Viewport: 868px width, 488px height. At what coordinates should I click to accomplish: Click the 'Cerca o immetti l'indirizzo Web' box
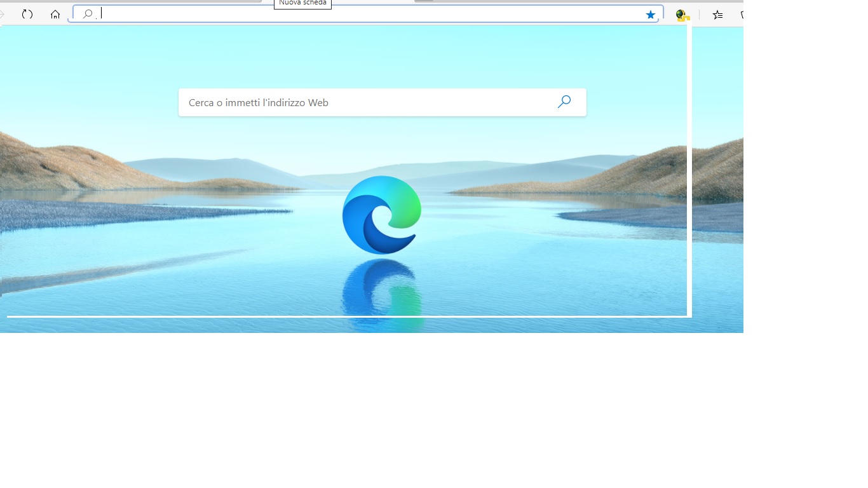click(x=383, y=102)
